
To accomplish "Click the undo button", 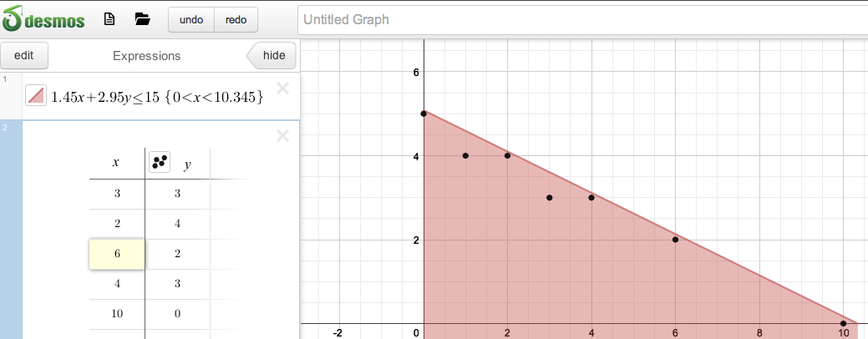I will coord(191,19).
